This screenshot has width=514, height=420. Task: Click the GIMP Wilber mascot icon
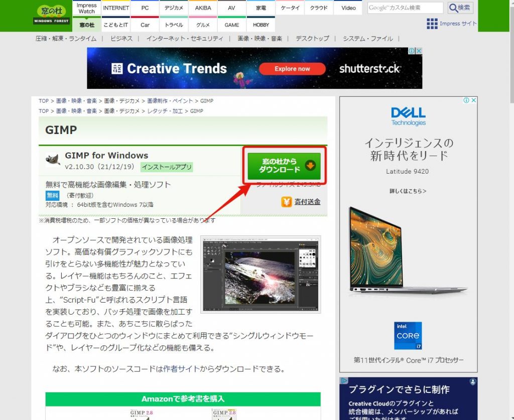pos(53,160)
